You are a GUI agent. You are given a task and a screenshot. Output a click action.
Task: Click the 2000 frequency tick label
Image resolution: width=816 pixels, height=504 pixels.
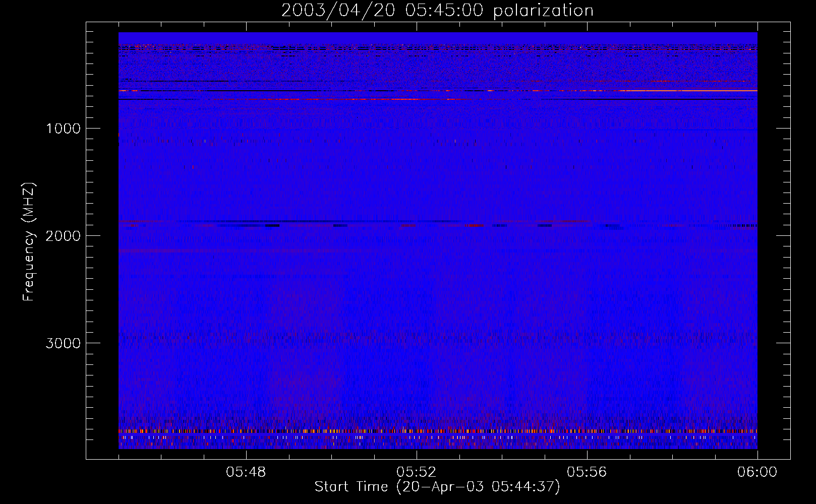pyautogui.click(x=63, y=236)
